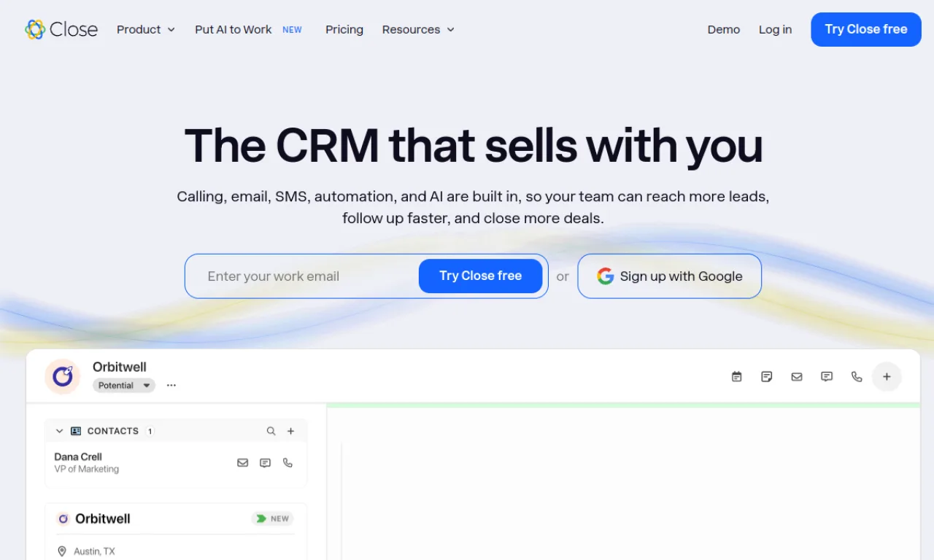Collapse the Contacts section chevron
The image size is (934, 560).
pyautogui.click(x=60, y=431)
